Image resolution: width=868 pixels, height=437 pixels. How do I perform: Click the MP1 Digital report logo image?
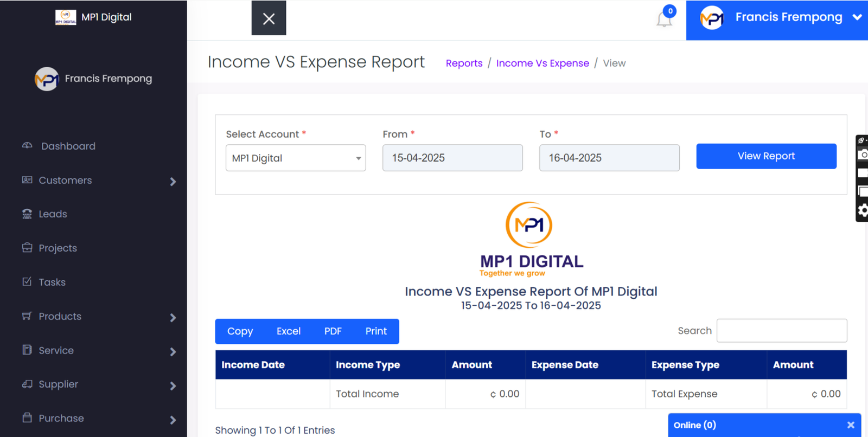tap(531, 240)
